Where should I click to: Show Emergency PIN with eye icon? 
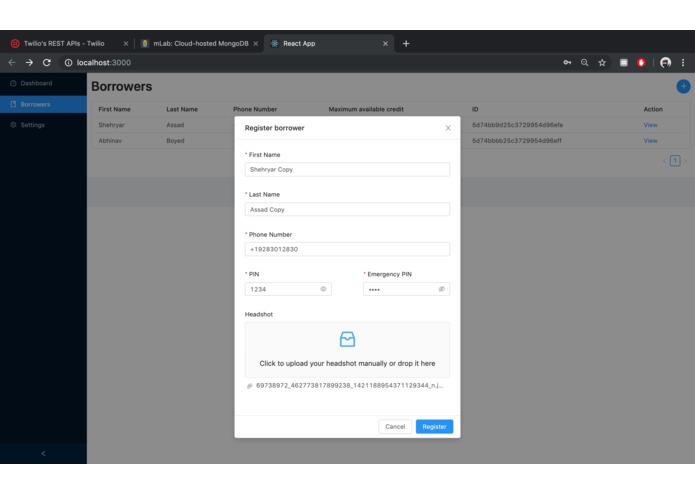click(441, 289)
